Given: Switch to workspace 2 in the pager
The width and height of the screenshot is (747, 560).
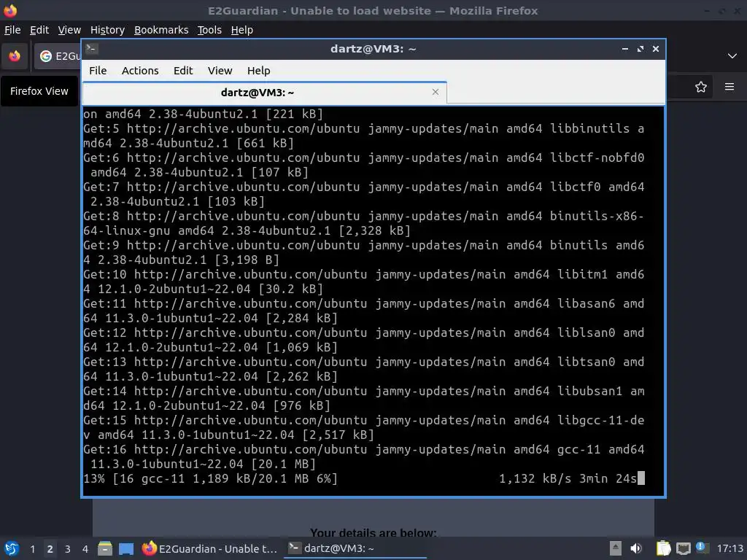Looking at the screenshot, I should point(50,549).
